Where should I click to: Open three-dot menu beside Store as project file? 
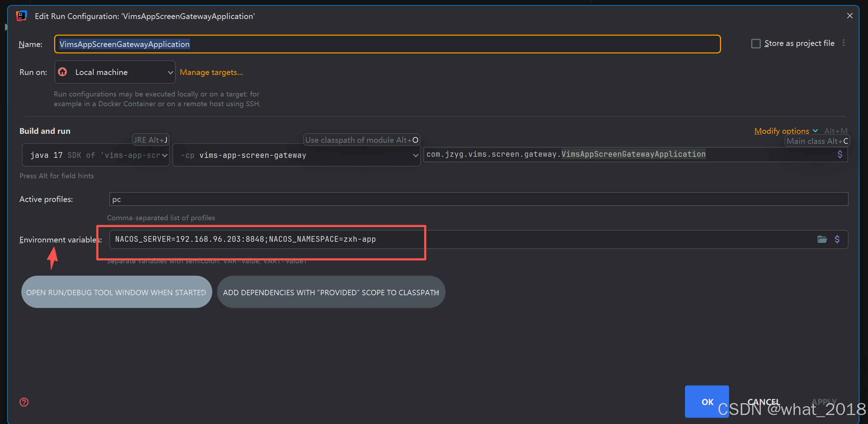click(x=844, y=43)
